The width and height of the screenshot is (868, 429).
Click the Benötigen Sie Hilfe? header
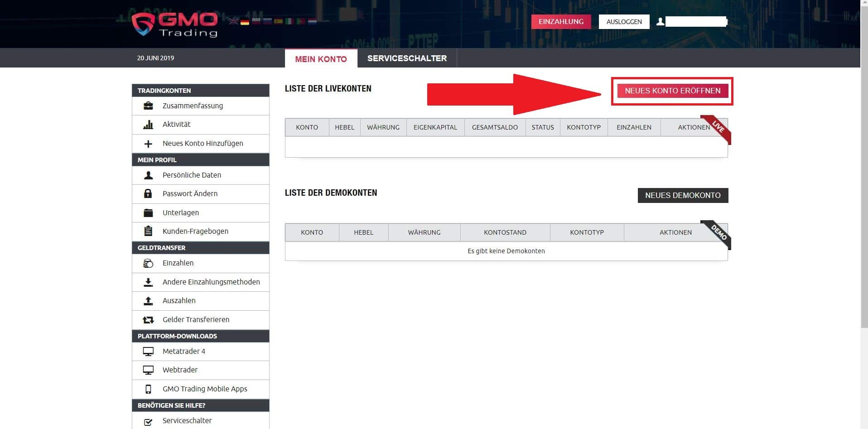click(200, 405)
